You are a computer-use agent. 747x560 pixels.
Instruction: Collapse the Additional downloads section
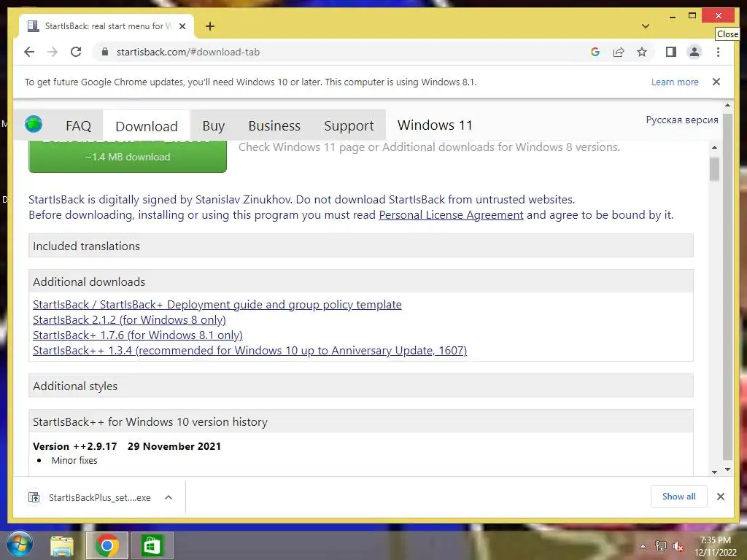pos(360,281)
